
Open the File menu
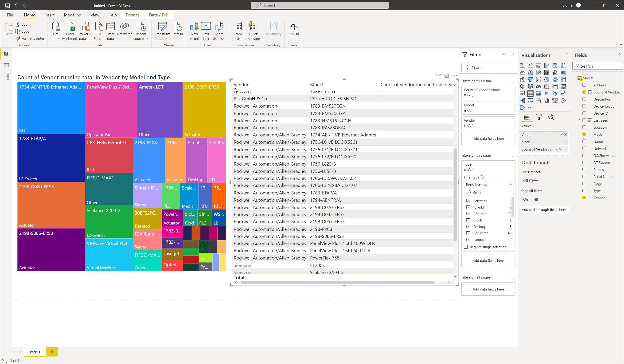10,15
